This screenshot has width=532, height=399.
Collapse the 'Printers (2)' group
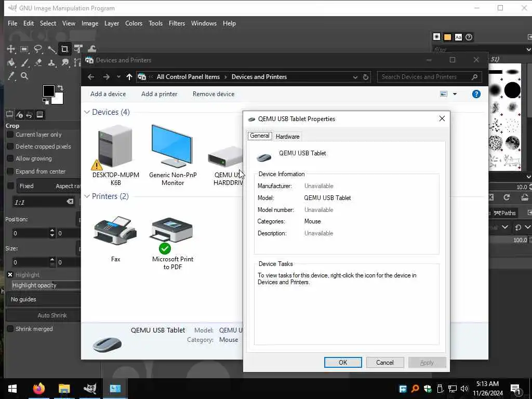[87, 196]
